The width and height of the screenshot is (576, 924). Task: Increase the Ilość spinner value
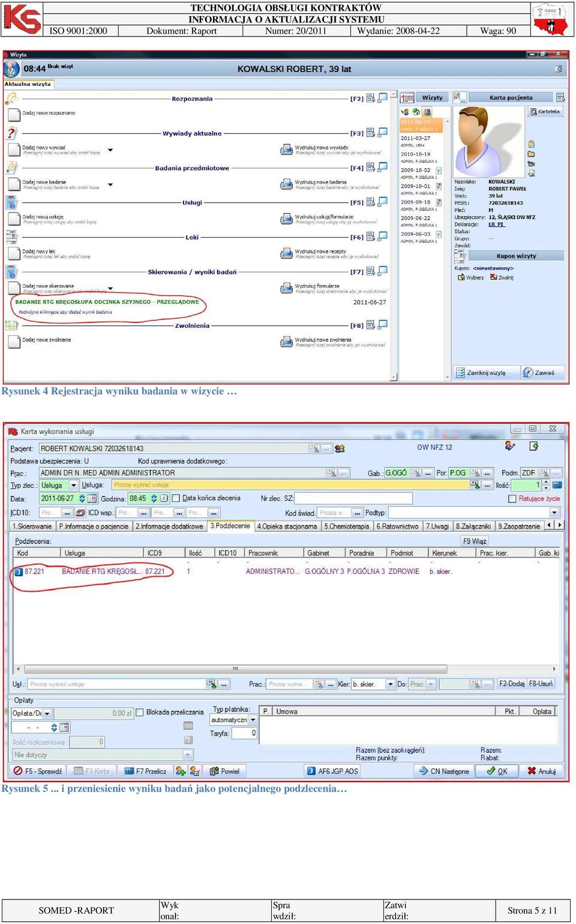click(x=546, y=482)
